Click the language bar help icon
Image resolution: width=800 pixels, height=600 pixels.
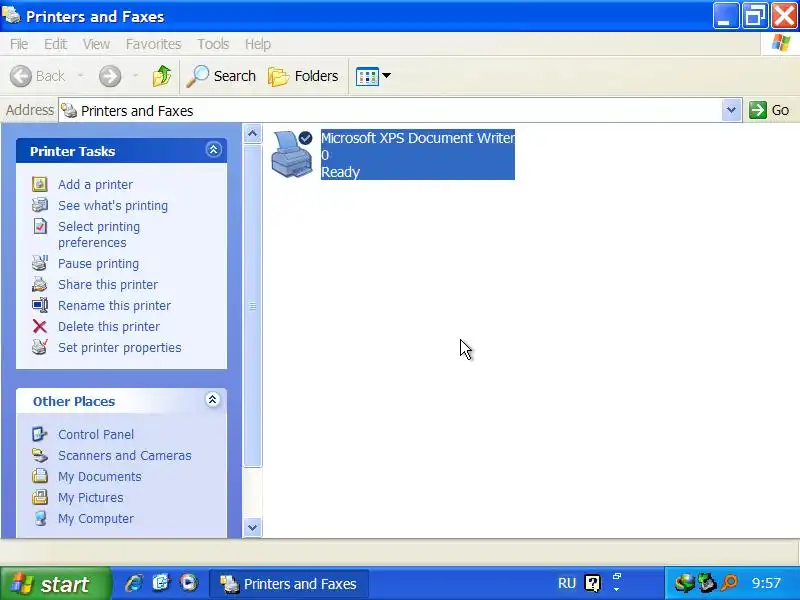click(x=592, y=583)
